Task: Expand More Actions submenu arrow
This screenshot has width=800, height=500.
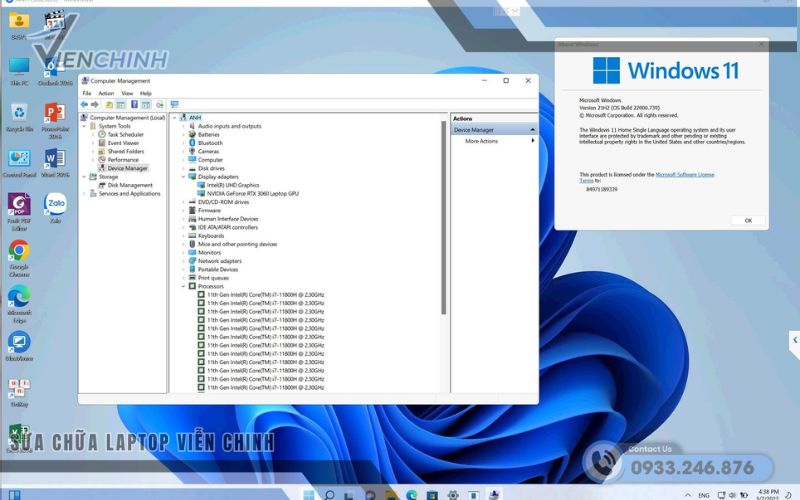Action: (533, 141)
